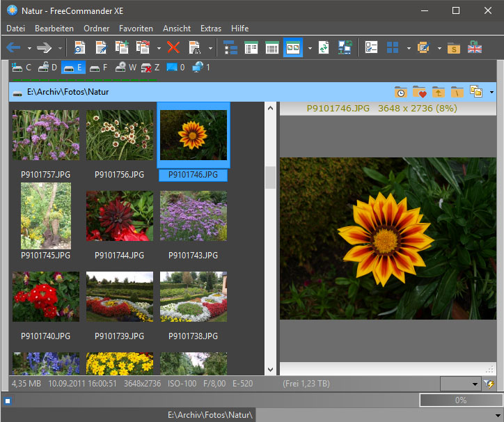Expand dropdown next to multi-rename icon
The height and width of the screenshot is (422, 504).
pos(439,48)
